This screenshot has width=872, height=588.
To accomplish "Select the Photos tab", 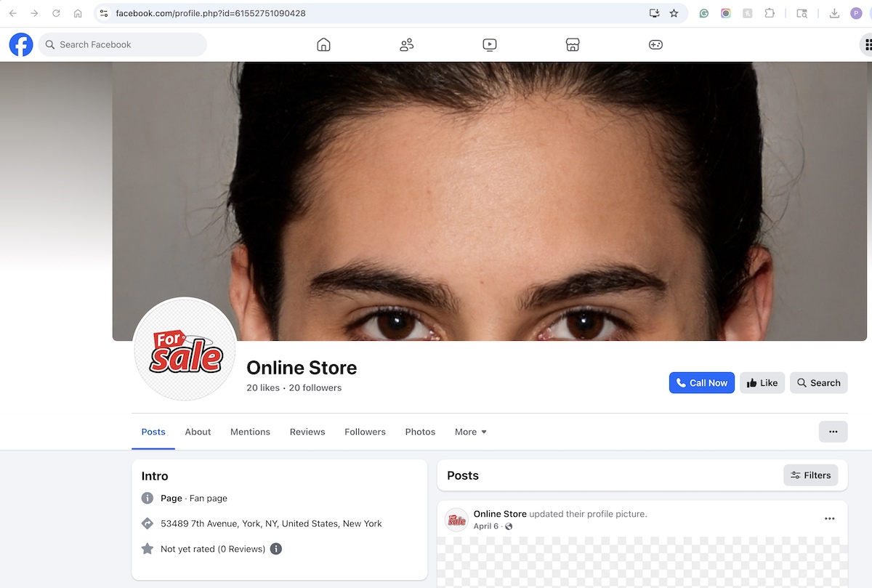I will [420, 432].
